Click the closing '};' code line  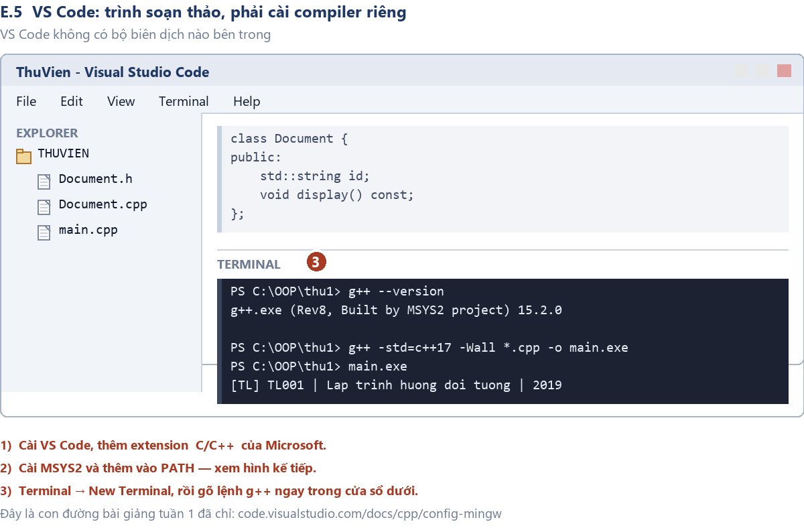click(x=238, y=214)
